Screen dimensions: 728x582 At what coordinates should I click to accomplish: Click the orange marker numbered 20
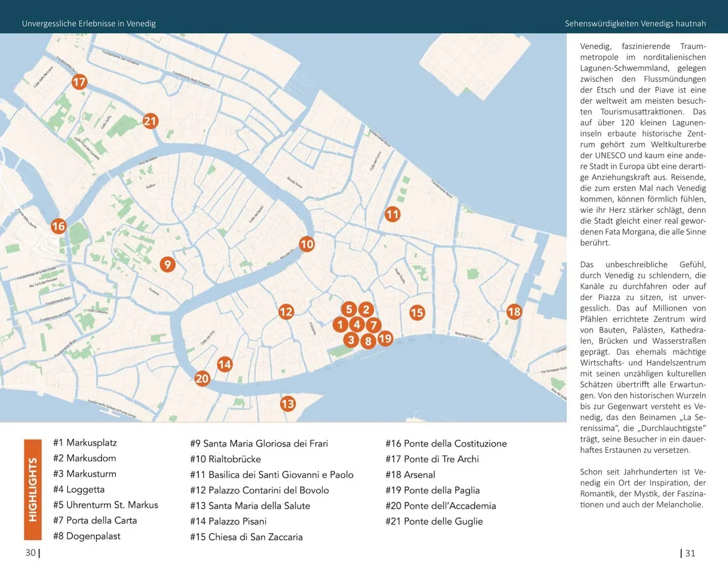[202, 379]
